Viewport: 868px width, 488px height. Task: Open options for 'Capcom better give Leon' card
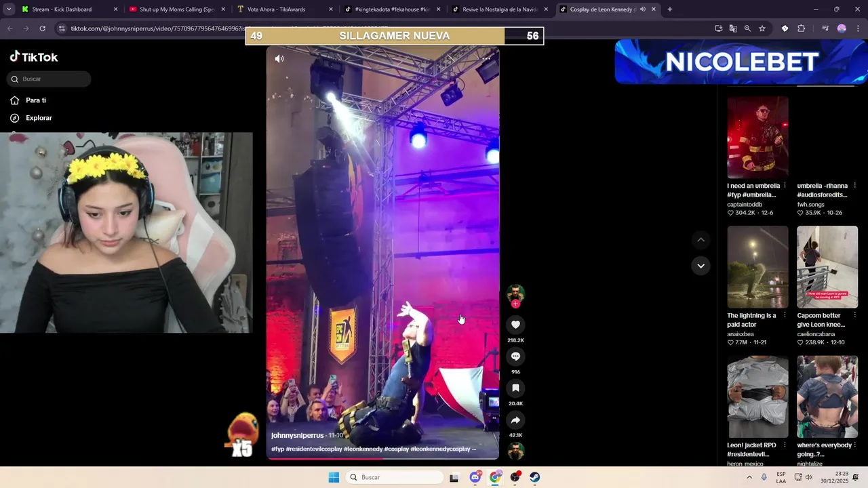pos(854,315)
